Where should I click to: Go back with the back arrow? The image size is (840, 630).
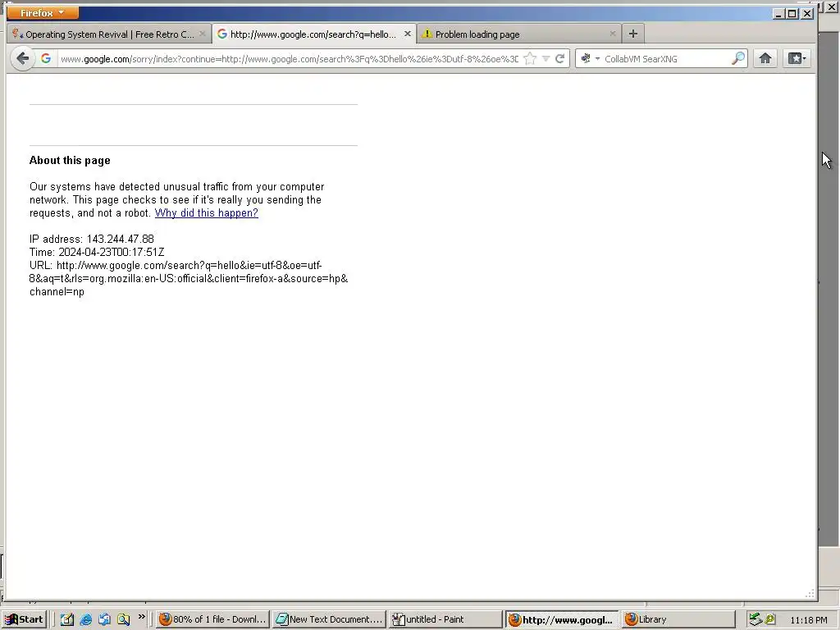[x=22, y=58]
